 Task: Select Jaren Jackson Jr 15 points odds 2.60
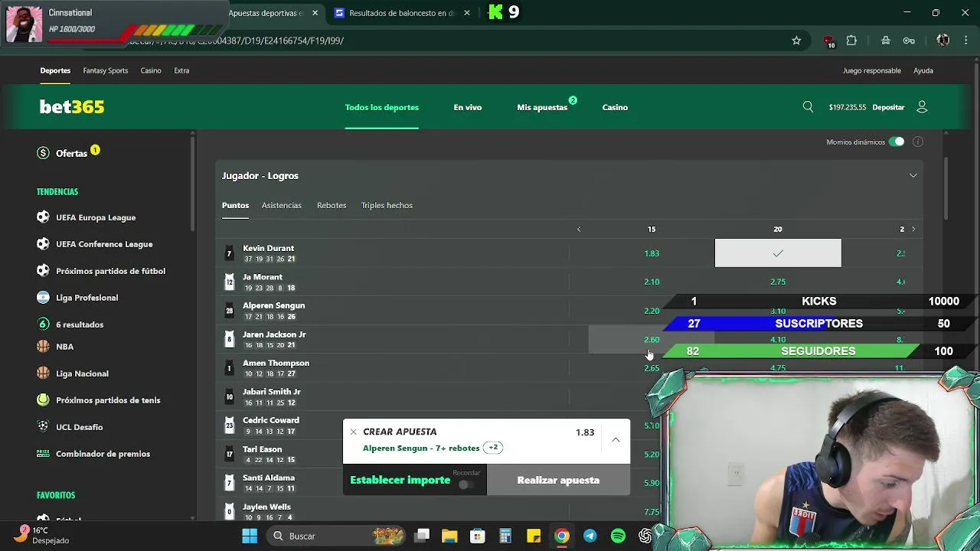point(652,339)
